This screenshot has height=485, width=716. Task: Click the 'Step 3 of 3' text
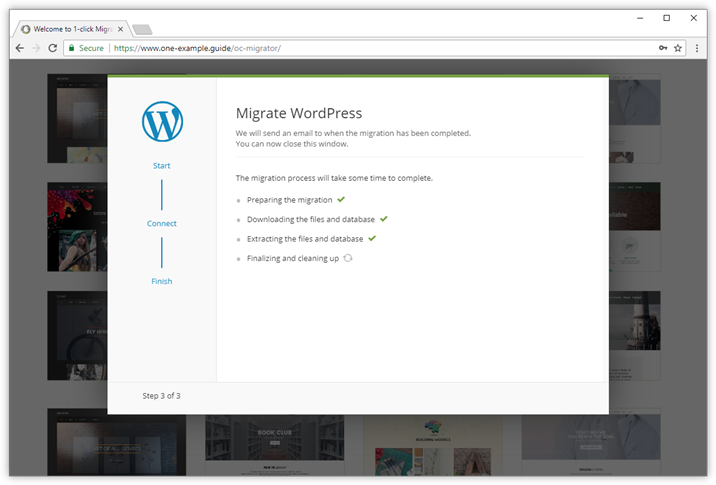[x=161, y=396]
